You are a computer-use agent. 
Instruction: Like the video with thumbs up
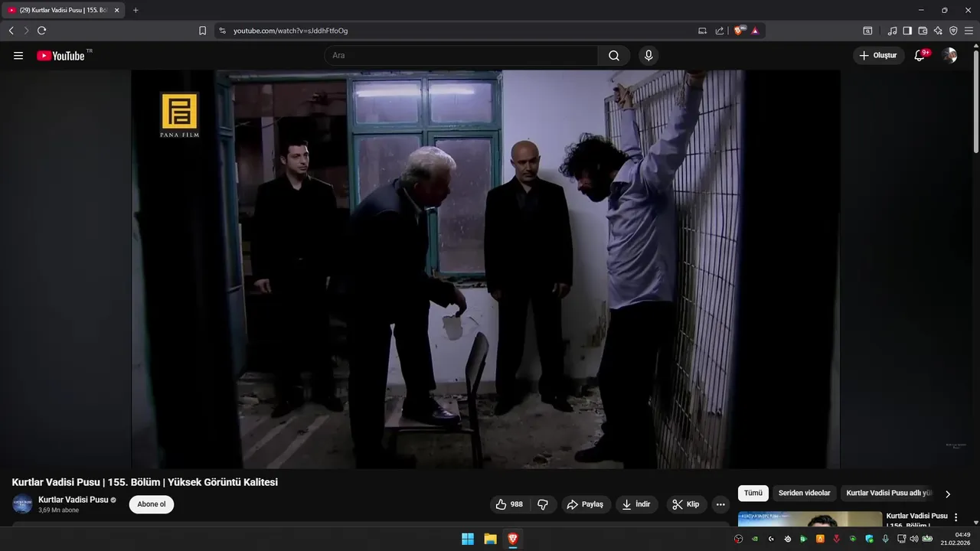[509, 504]
